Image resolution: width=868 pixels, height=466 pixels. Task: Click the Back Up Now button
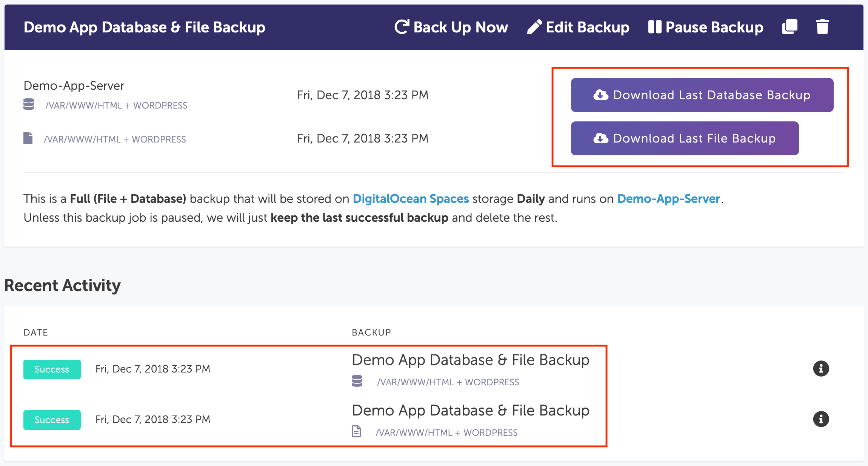point(451,27)
